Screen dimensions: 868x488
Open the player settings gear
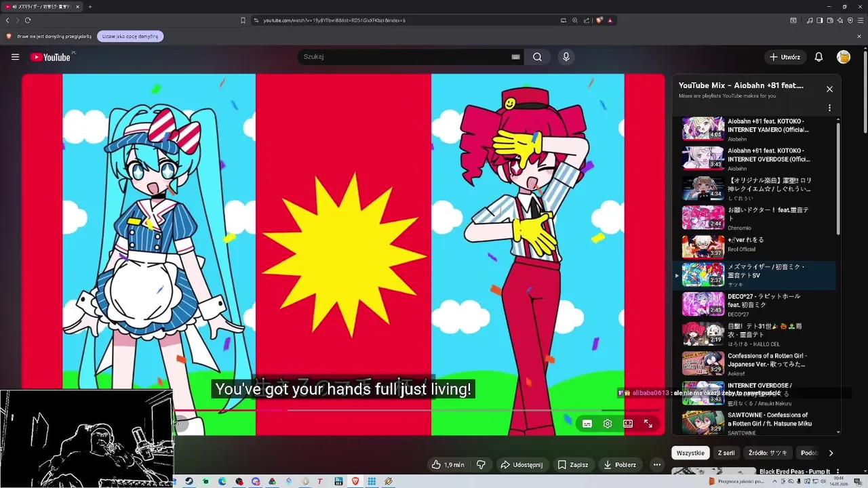coord(608,424)
